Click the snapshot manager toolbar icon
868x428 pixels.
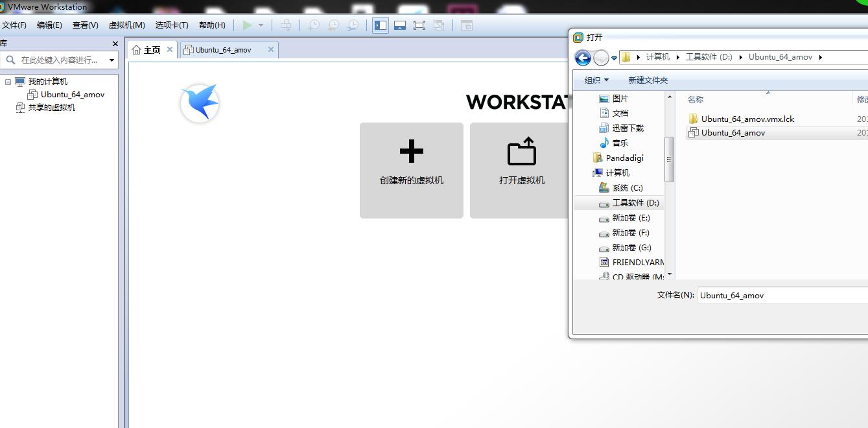[x=353, y=25]
